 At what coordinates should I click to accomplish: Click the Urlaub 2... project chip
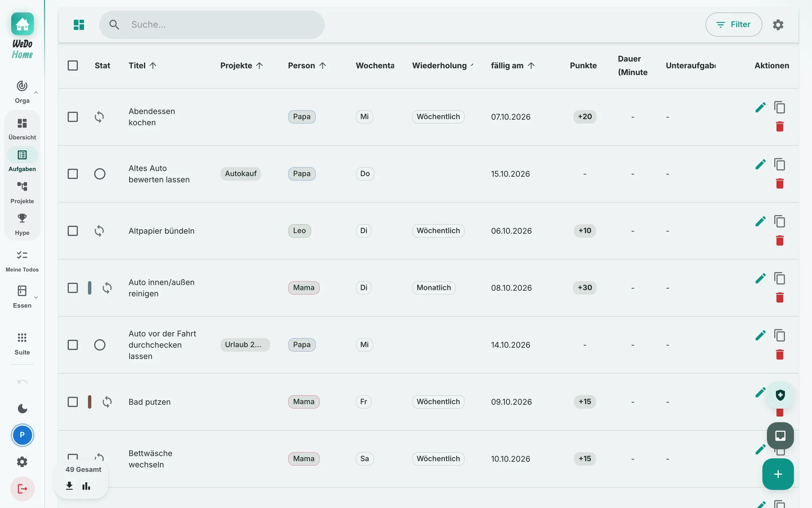(x=245, y=345)
